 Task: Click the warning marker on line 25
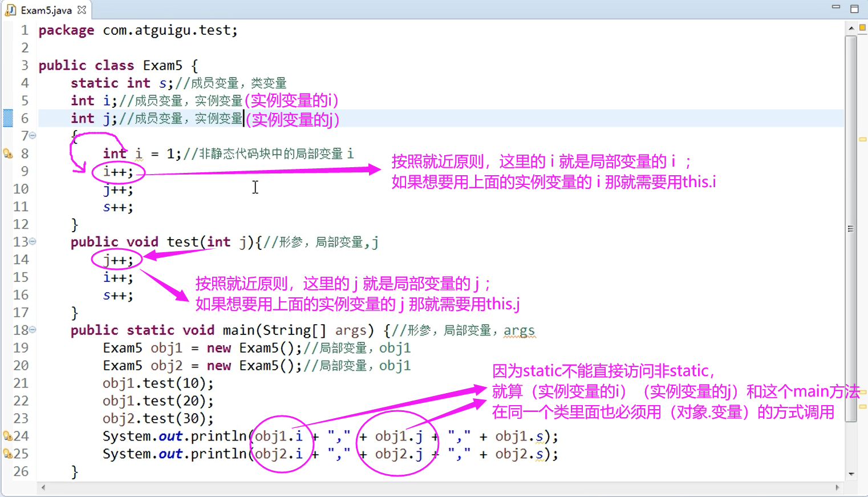point(7,454)
